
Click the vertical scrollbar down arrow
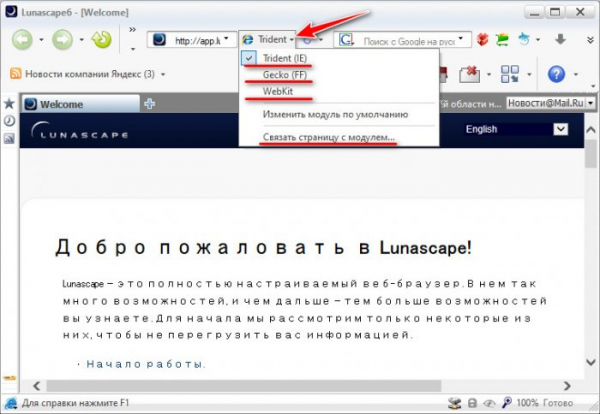(x=591, y=362)
